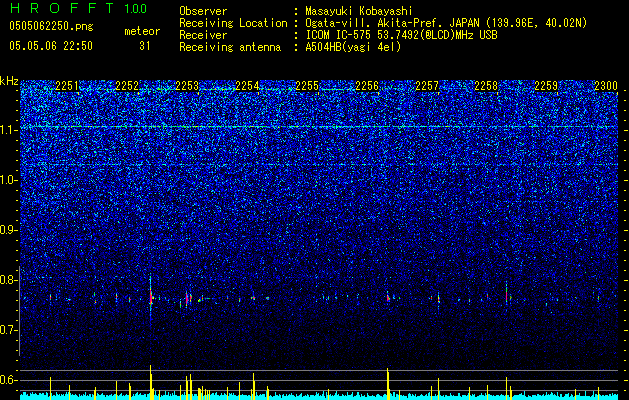Click the 'Observer' field label
The height and width of the screenshot is (400, 629).
coord(203,11)
